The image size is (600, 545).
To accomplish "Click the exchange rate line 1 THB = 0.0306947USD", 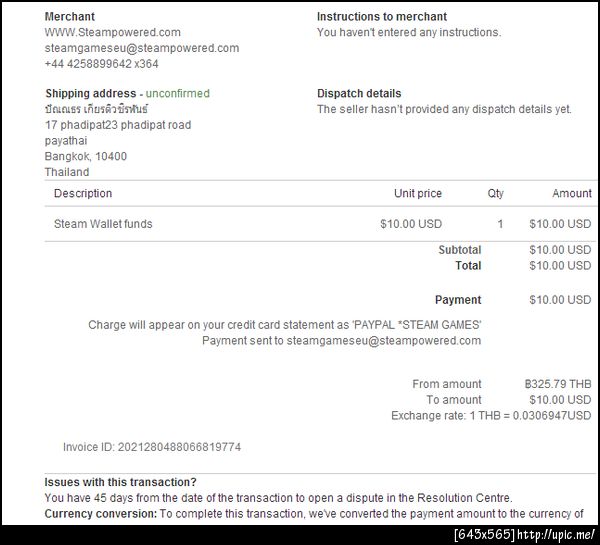I will (x=491, y=416).
